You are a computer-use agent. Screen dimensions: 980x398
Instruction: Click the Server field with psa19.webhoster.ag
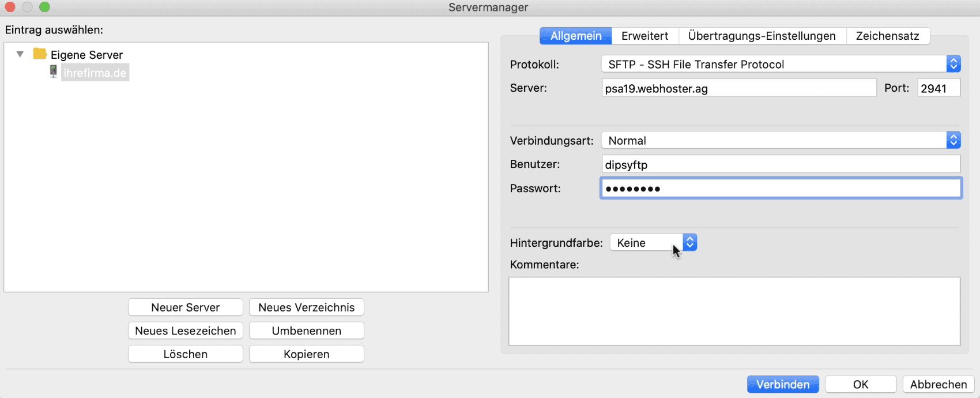(x=739, y=88)
